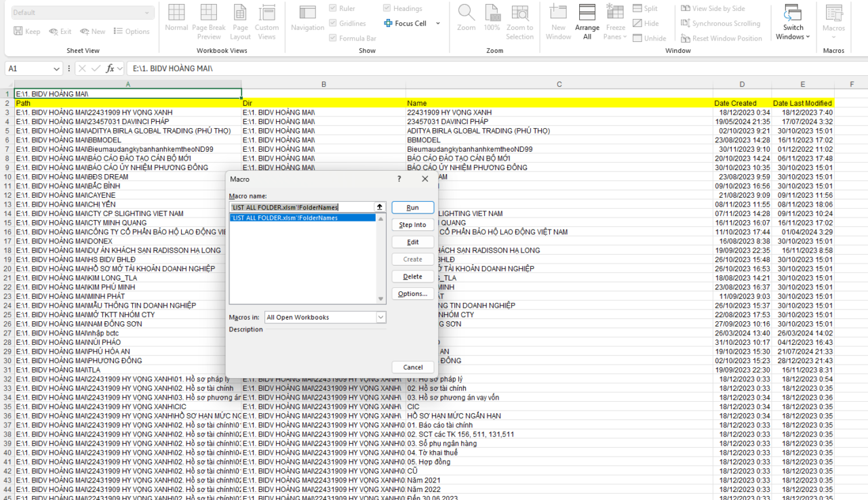The image size is (868, 500).
Task: Click the Focus Cell icon
Action: pyautogui.click(x=389, y=23)
